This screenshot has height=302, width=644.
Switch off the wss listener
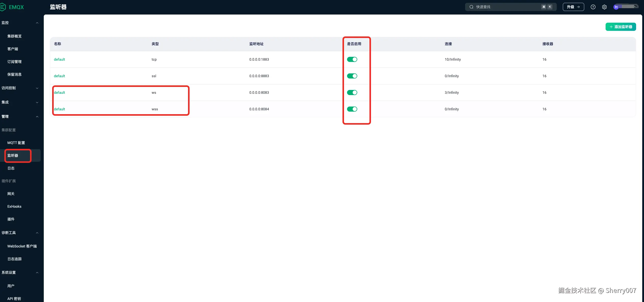pyautogui.click(x=352, y=109)
